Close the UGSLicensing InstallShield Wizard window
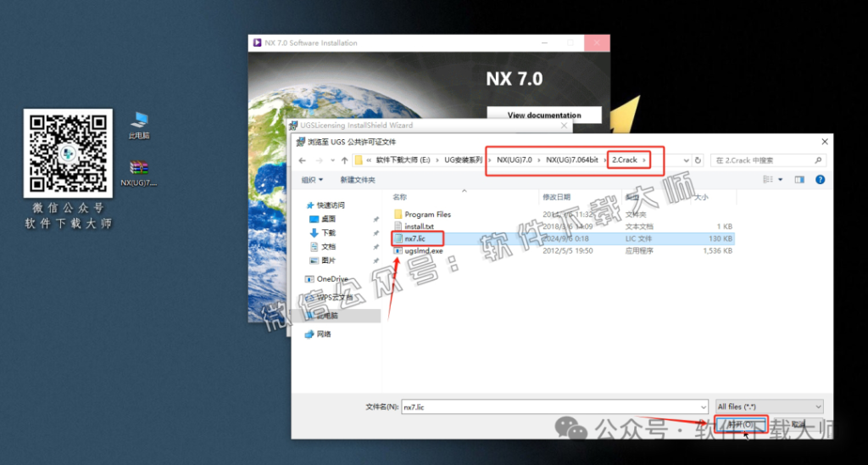 click(x=564, y=126)
